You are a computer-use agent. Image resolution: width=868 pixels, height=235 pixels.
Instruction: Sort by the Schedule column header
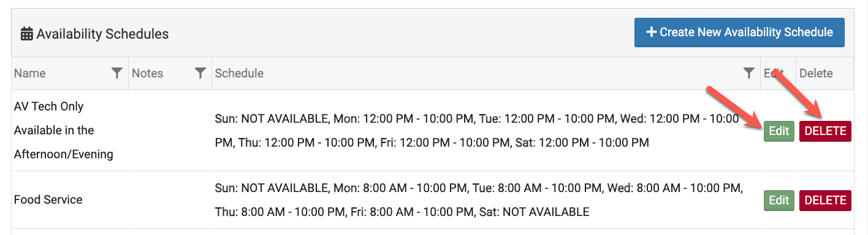tap(239, 74)
